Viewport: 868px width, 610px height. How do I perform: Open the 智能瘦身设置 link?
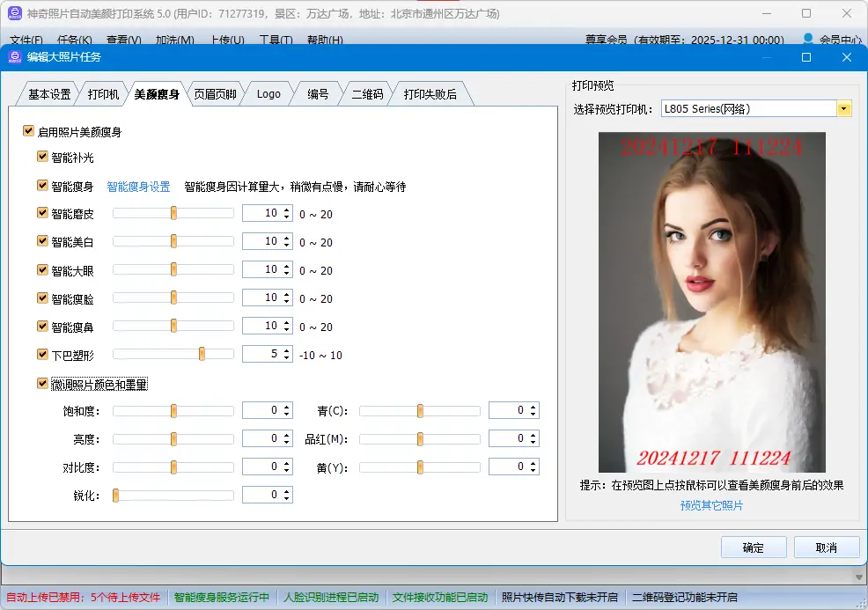click(138, 187)
